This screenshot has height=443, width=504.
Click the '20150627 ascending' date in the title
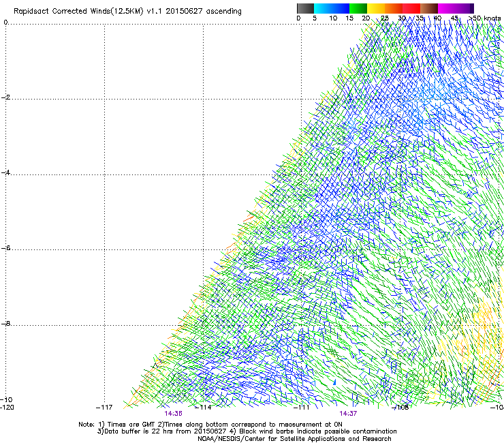tap(204, 12)
